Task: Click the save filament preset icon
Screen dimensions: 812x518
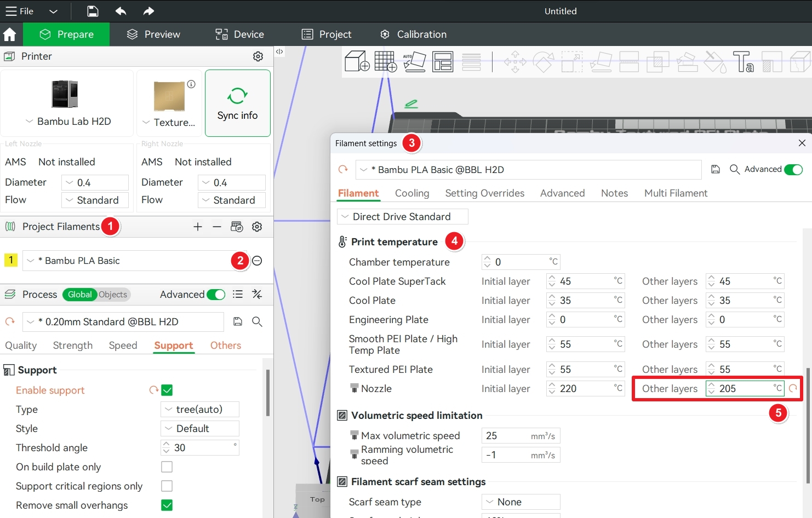Action: 716,169
